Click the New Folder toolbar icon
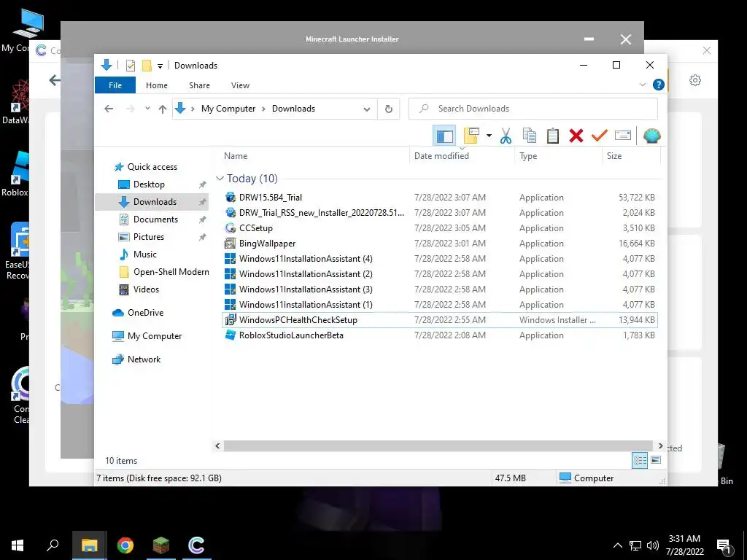747x560 pixels. click(x=471, y=136)
